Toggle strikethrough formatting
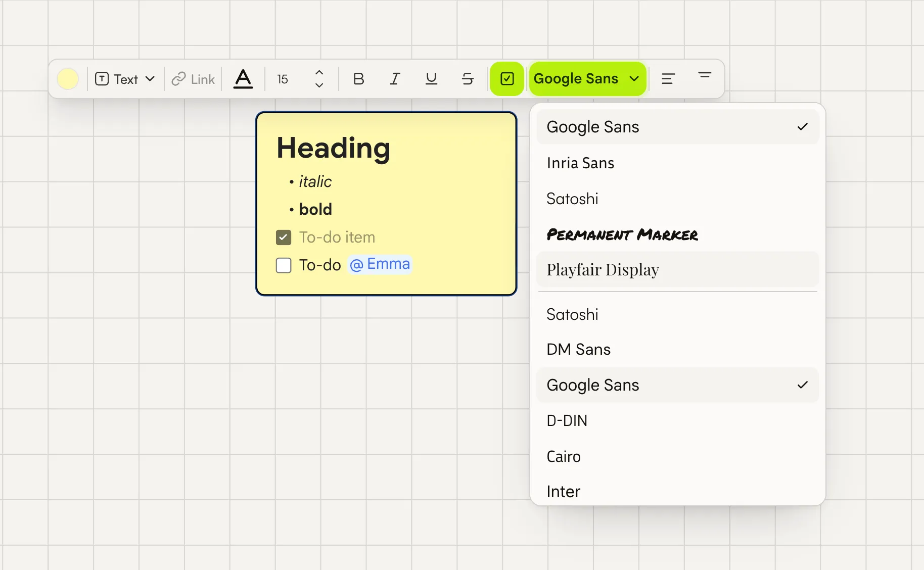The height and width of the screenshot is (570, 924). tap(468, 79)
